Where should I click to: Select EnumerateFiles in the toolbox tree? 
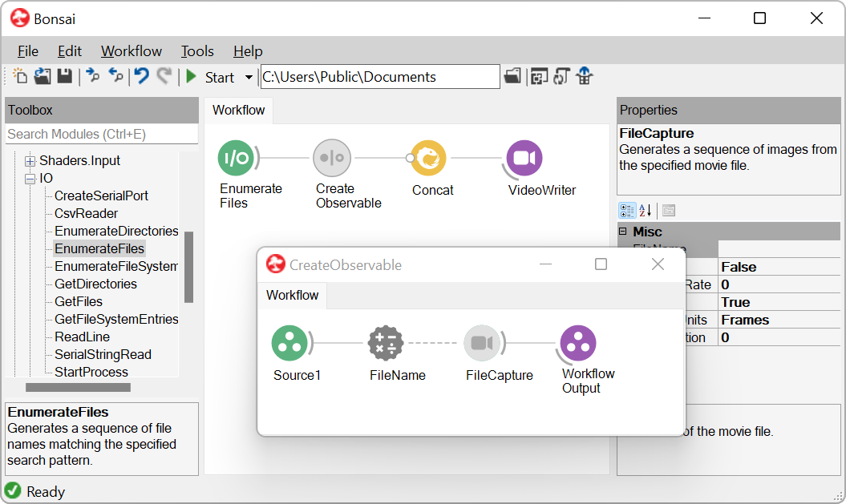(x=99, y=248)
